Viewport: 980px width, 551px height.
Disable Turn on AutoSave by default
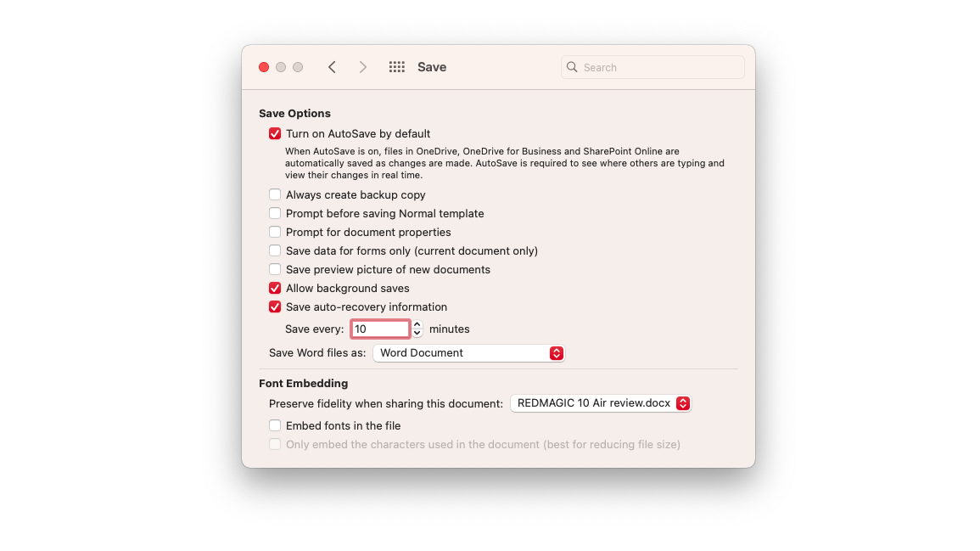pyautogui.click(x=275, y=134)
